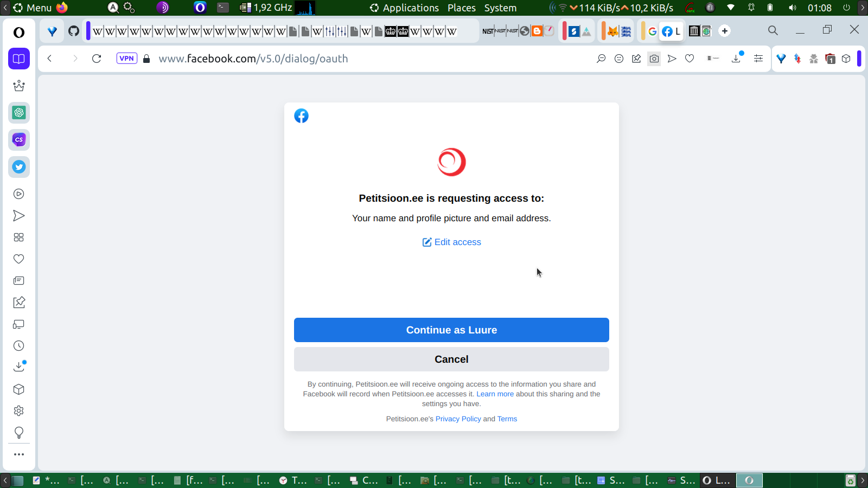Switch to the GitHub tab
This screenshot has width=868, height=488.
[74, 31]
